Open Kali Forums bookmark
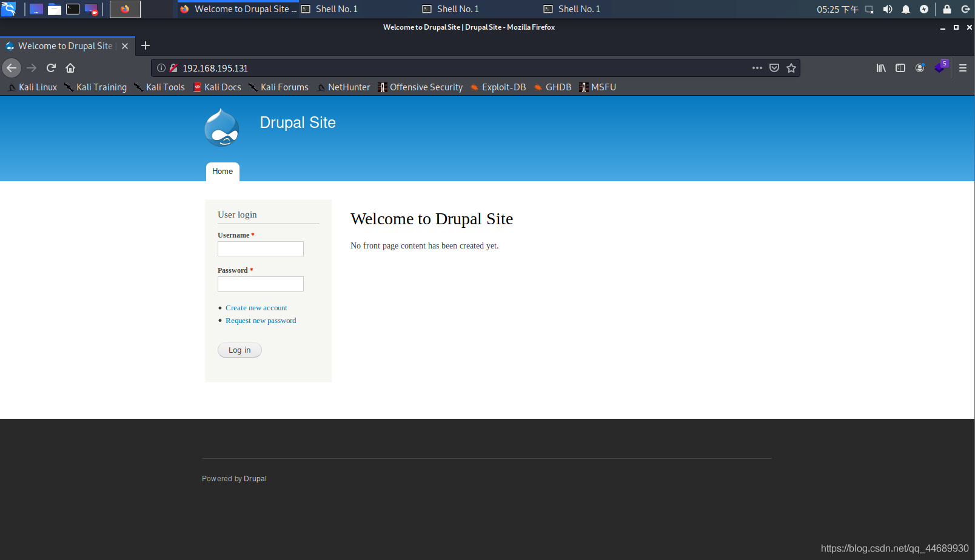 pyautogui.click(x=279, y=87)
